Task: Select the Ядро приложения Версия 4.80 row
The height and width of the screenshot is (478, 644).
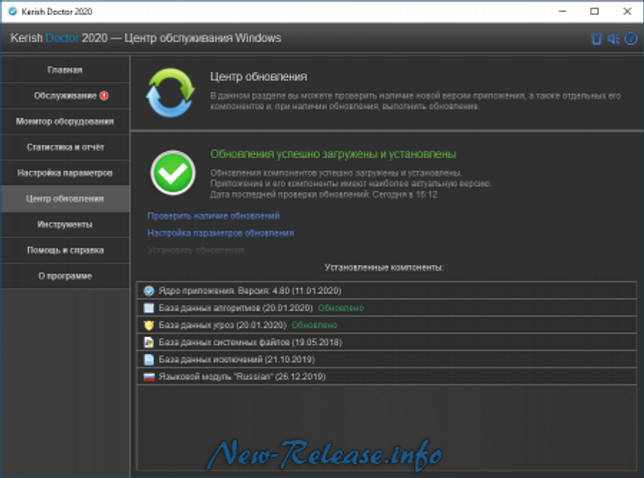Action: click(387, 291)
